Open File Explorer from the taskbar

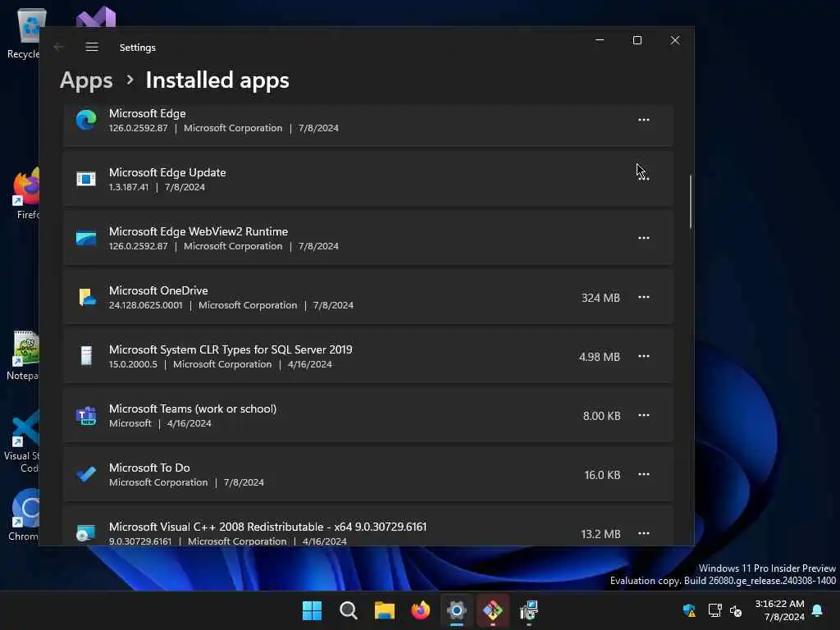point(384,610)
